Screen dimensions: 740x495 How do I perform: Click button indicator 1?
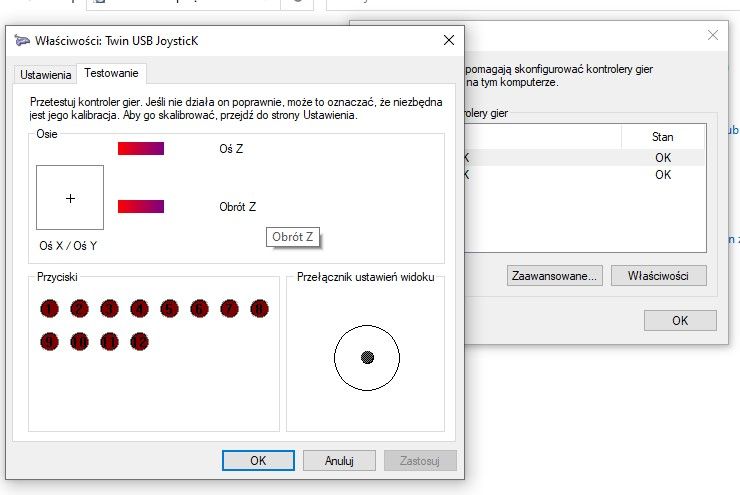coord(50,309)
